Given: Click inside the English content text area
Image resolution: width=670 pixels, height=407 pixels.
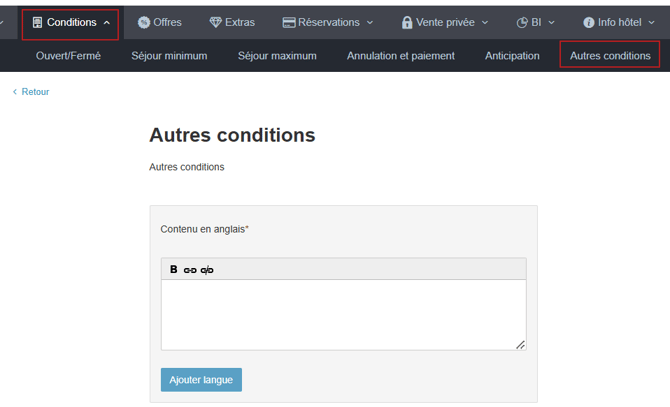Looking at the screenshot, I should [x=344, y=315].
